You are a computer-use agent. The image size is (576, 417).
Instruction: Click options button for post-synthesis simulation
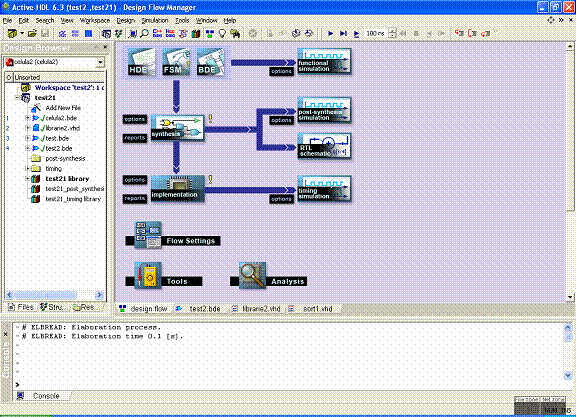coord(281,120)
